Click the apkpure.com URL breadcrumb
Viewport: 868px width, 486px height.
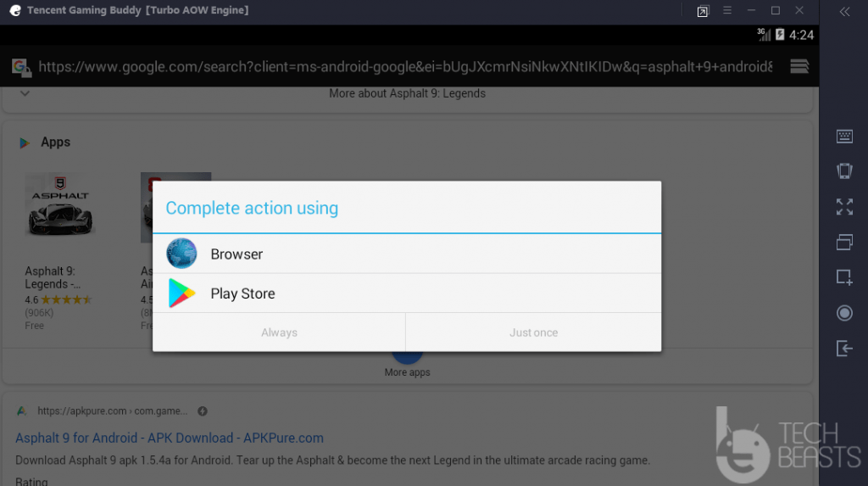click(x=113, y=411)
